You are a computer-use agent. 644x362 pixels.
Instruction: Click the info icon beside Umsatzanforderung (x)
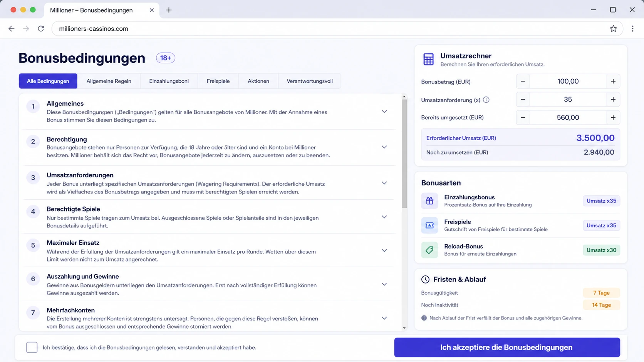coord(486,100)
